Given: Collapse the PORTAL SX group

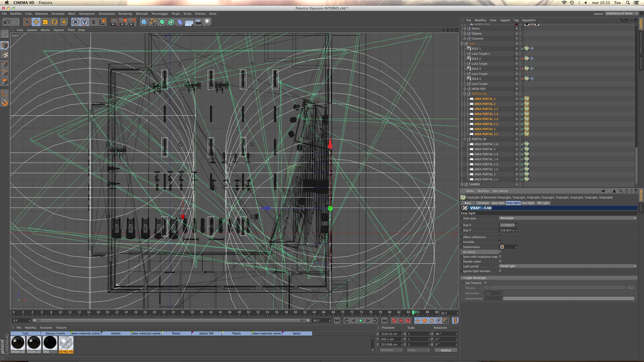Looking at the screenshot, I should (465, 139).
